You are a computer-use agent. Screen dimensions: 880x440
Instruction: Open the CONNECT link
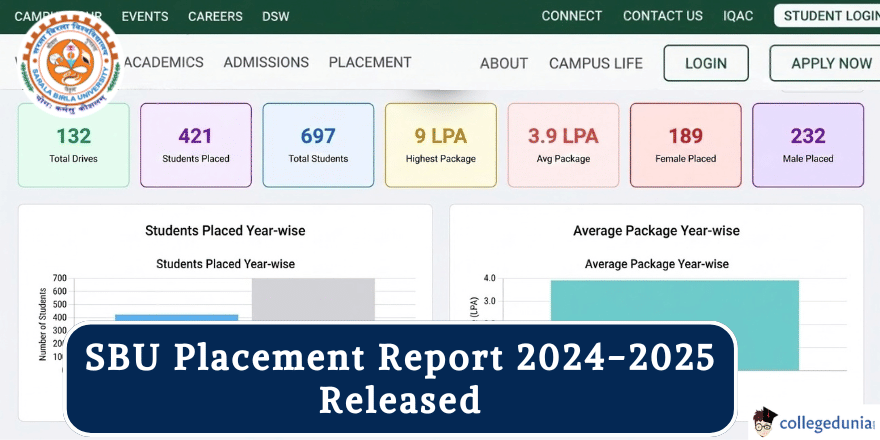572,16
